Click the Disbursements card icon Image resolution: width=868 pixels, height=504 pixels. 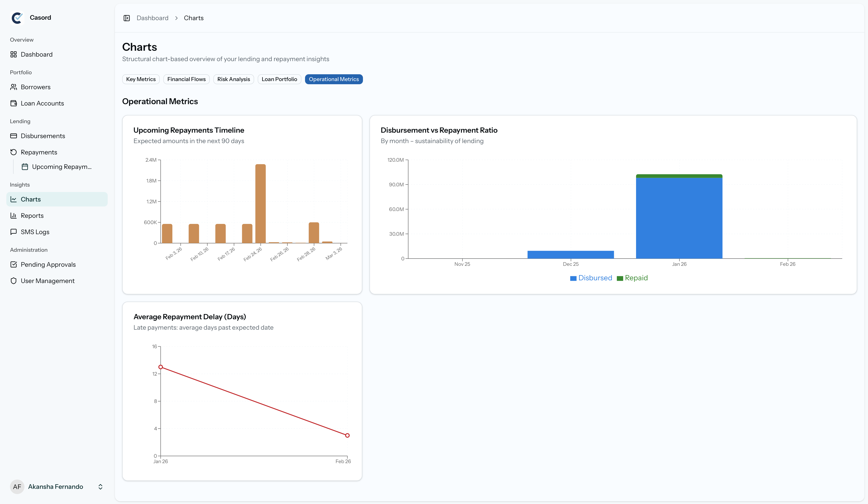[13, 136]
